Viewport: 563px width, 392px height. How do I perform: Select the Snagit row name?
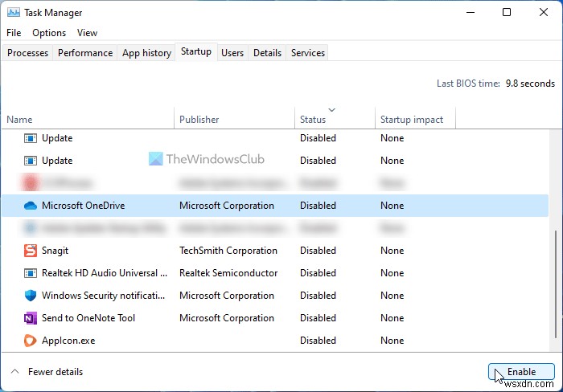(55, 251)
